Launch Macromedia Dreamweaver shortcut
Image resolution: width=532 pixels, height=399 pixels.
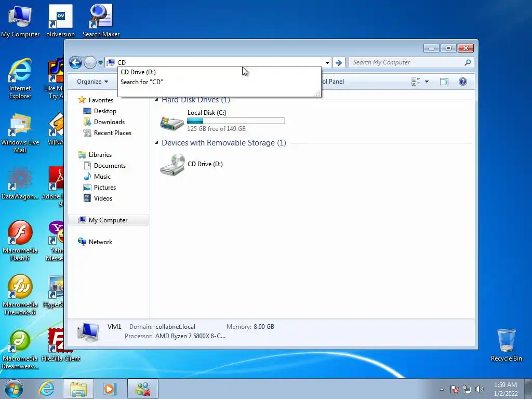point(20,350)
